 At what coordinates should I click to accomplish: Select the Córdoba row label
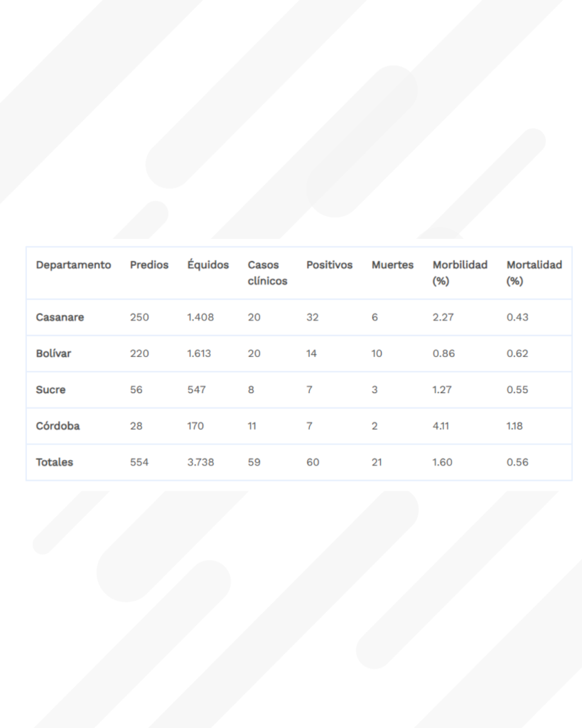point(58,427)
